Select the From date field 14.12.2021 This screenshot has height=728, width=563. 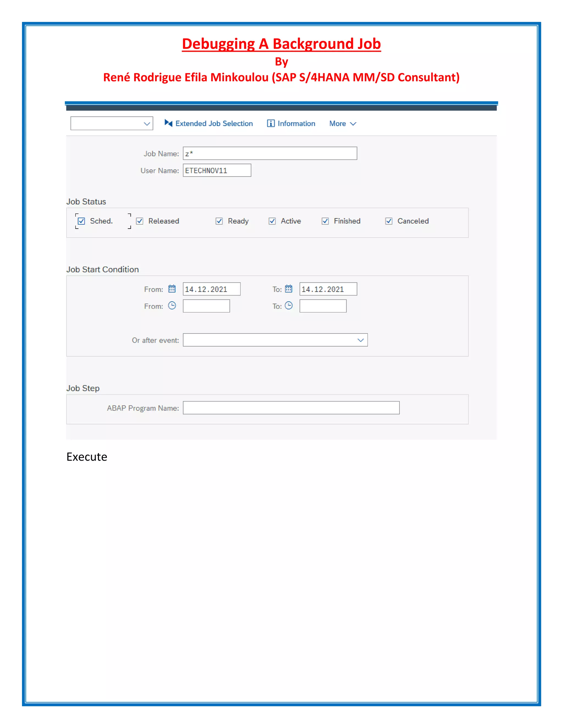(x=211, y=289)
